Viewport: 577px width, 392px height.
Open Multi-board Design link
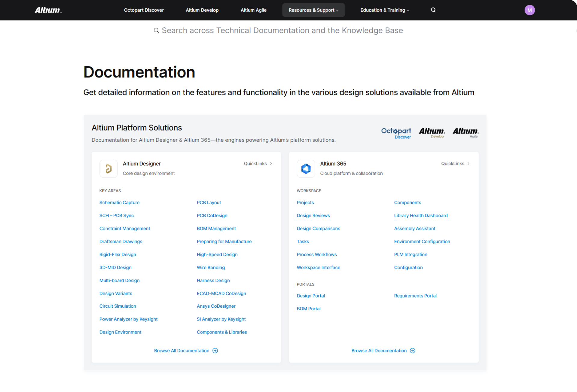(x=120, y=280)
